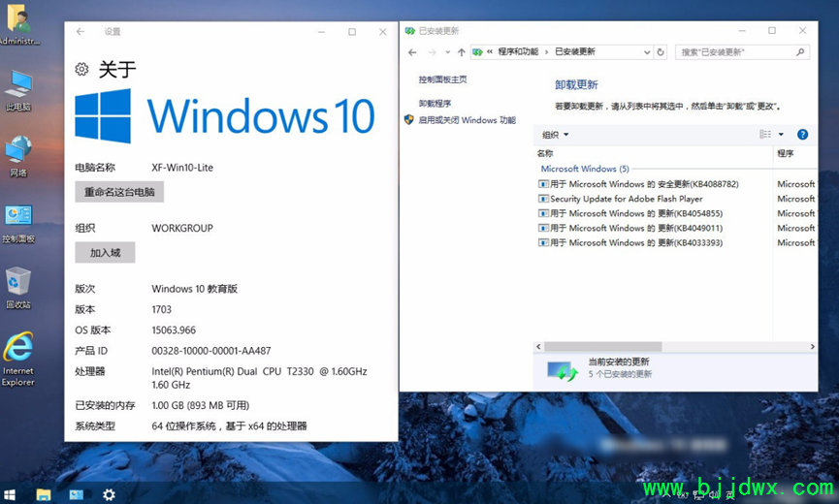
Task: Go back in the Settings window
Action: 81,32
